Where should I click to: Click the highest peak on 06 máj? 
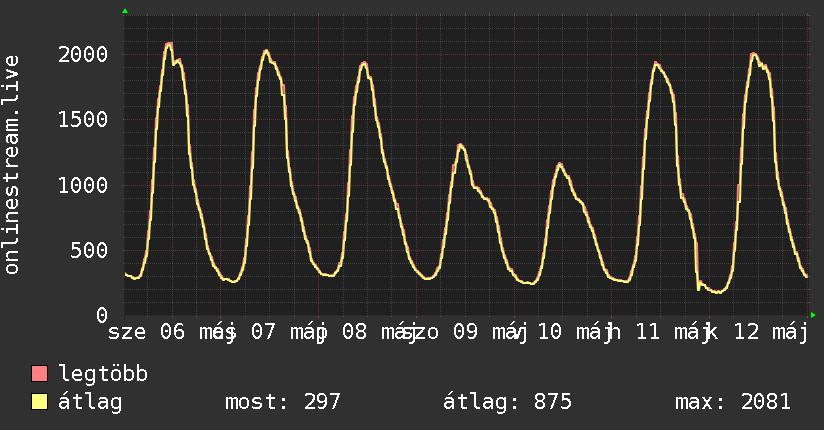tap(168, 44)
